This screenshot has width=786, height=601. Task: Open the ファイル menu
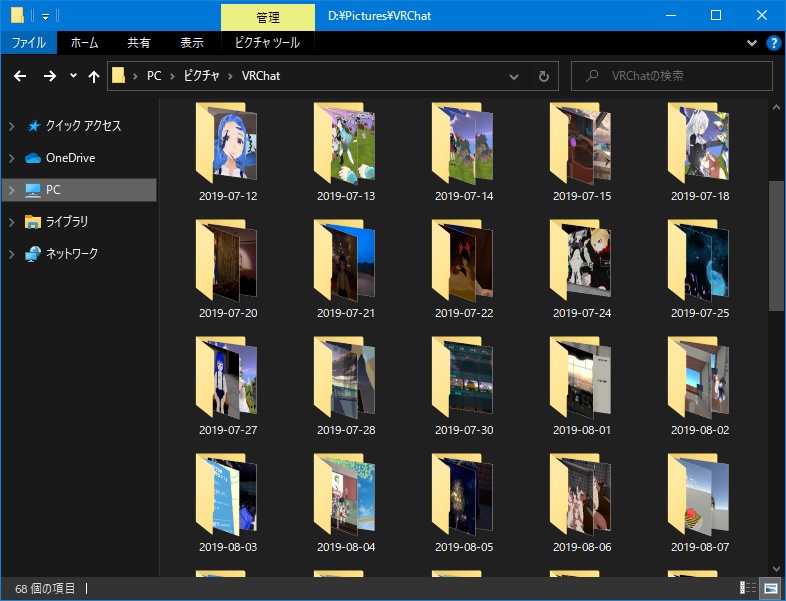pos(29,43)
